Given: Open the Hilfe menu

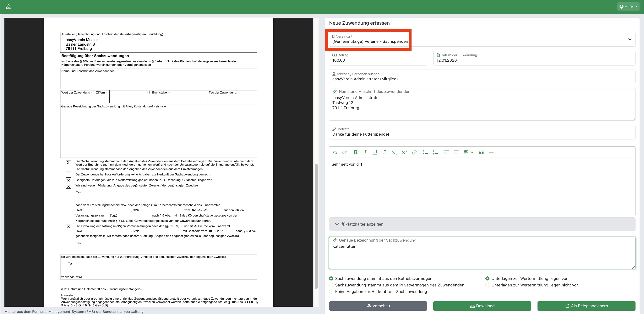Looking at the screenshot, I should 628,7.
